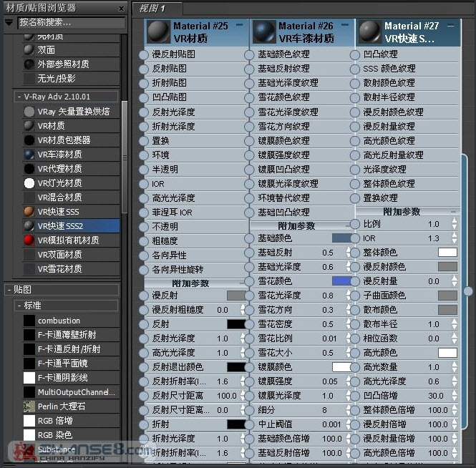This screenshot has width=476, height=468.
Task: Switch to the 视图 1 tab
Action: pos(152,8)
